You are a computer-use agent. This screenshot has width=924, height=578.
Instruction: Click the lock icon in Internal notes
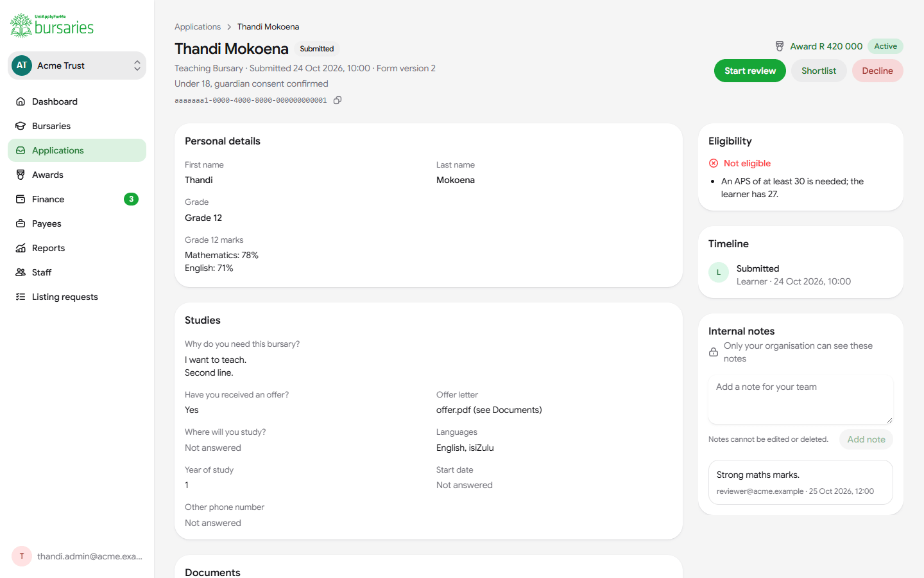[714, 352]
